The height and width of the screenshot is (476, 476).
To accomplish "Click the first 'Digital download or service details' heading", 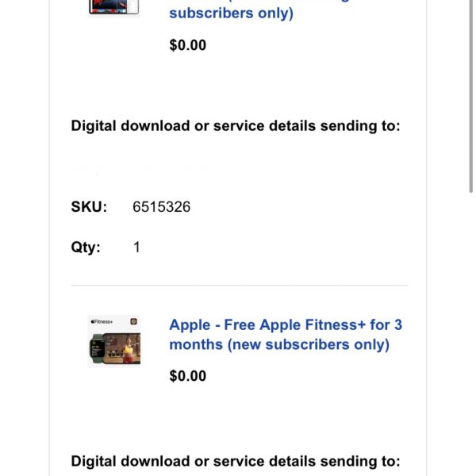I will (x=236, y=125).
